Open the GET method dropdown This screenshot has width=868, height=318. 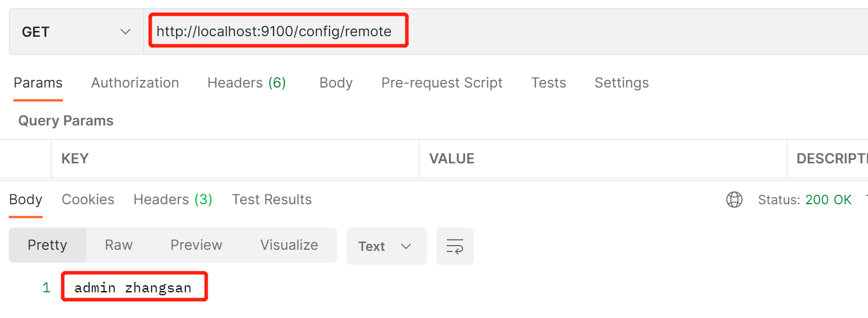click(x=76, y=32)
